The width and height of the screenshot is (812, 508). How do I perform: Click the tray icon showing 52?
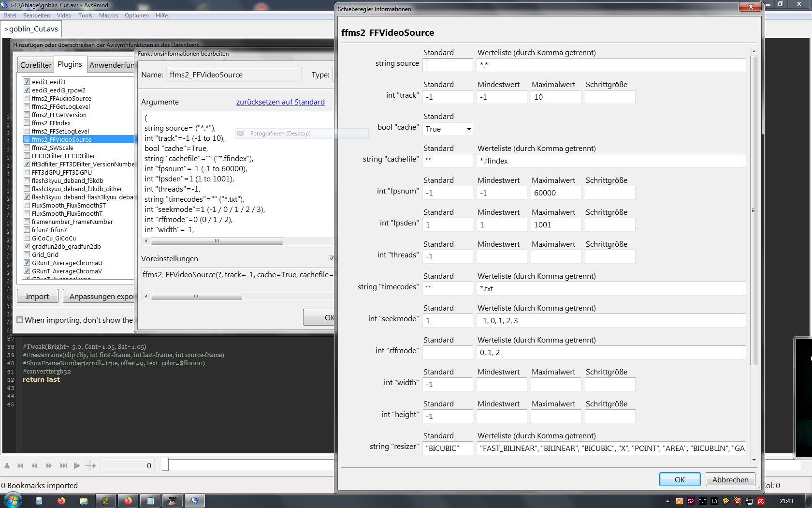[x=691, y=501]
